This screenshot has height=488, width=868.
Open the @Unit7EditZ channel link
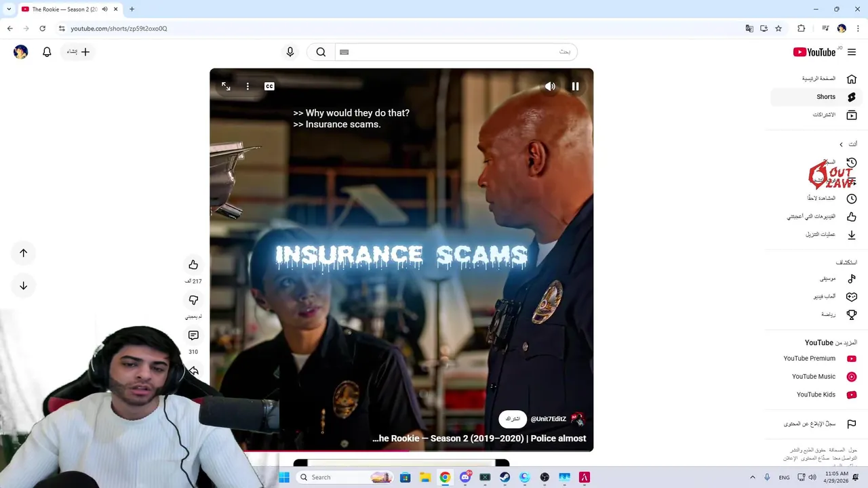[x=548, y=419]
